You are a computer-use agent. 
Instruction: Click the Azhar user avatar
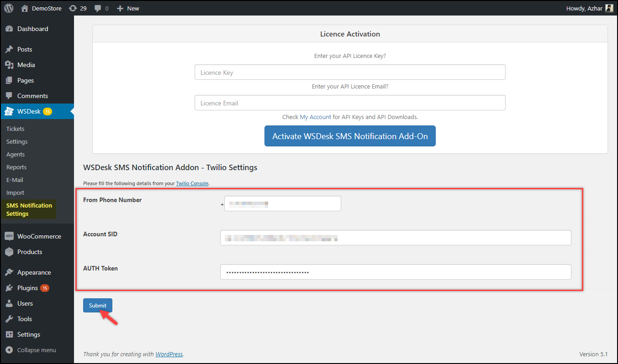pyautogui.click(x=609, y=8)
